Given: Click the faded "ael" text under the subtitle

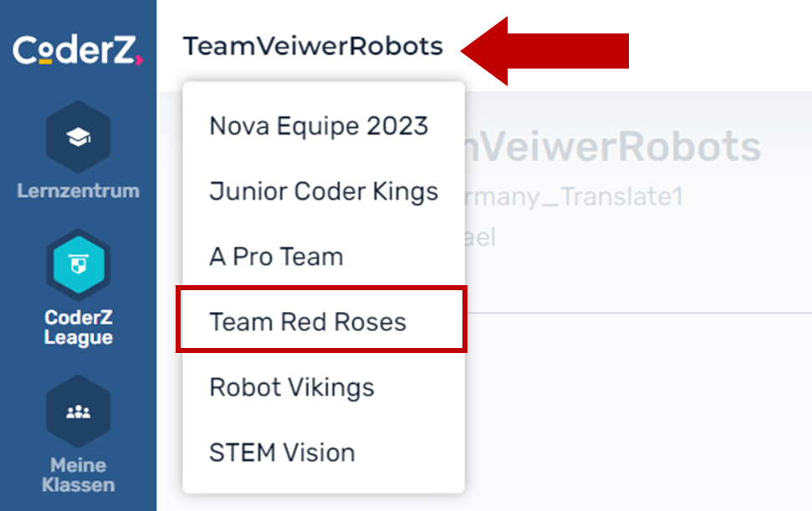Looking at the screenshot, I should [x=480, y=238].
